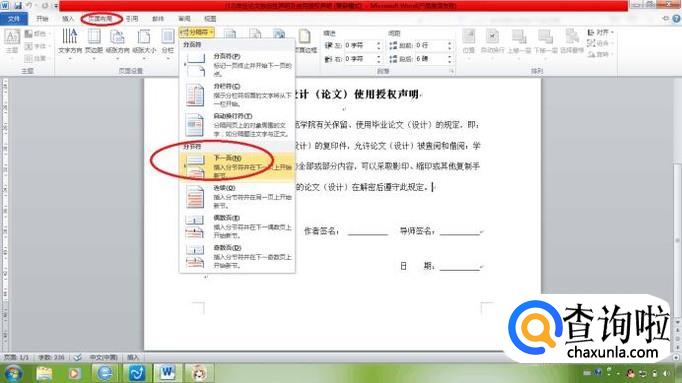Click the Word icon on the Windows taskbar
This screenshot has width=682, height=383.
tap(167, 373)
